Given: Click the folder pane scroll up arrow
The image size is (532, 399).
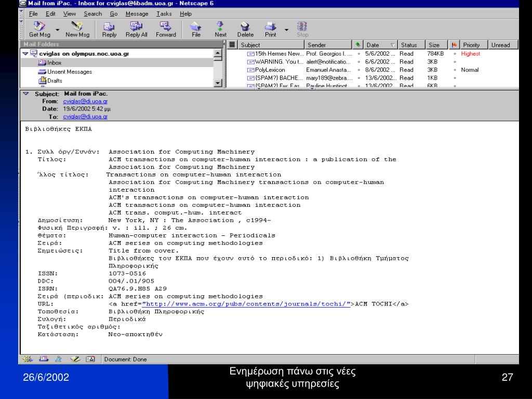Looking at the screenshot, I should (x=218, y=53).
